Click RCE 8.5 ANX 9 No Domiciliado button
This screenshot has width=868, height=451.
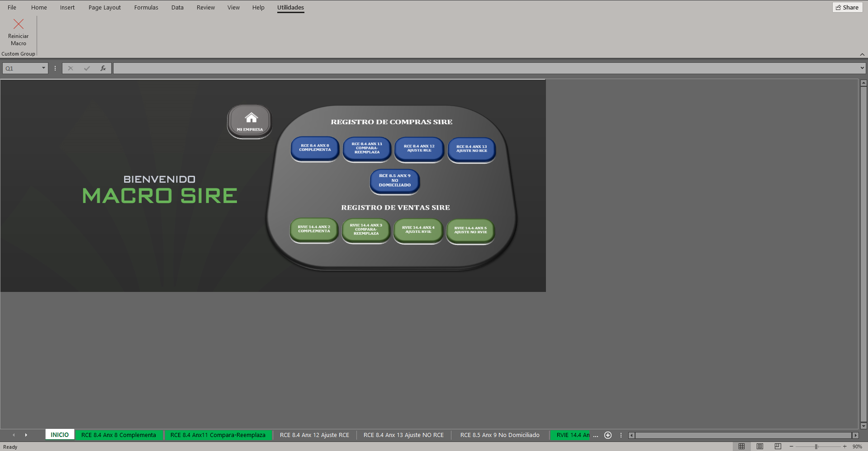click(x=395, y=181)
